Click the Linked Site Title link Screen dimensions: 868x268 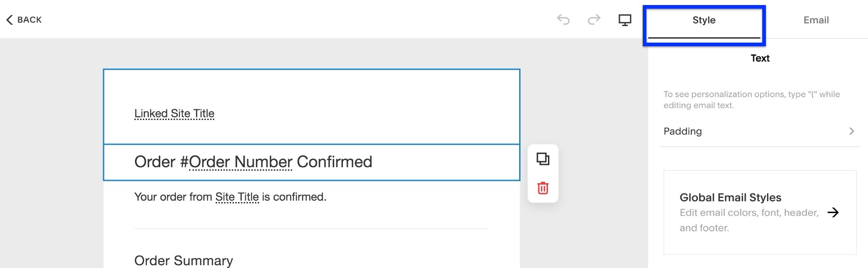coord(174,113)
